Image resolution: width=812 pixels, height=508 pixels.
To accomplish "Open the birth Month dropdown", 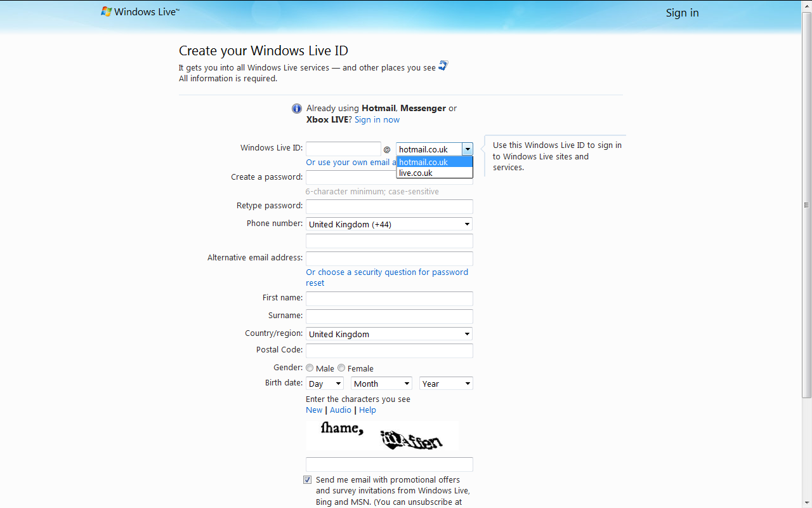I will point(381,384).
